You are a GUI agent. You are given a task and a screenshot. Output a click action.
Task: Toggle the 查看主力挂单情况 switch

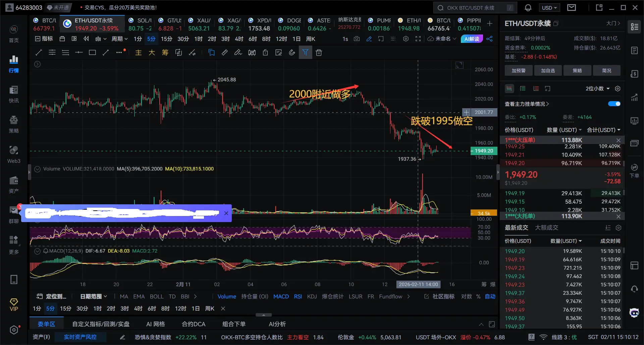(x=614, y=104)
